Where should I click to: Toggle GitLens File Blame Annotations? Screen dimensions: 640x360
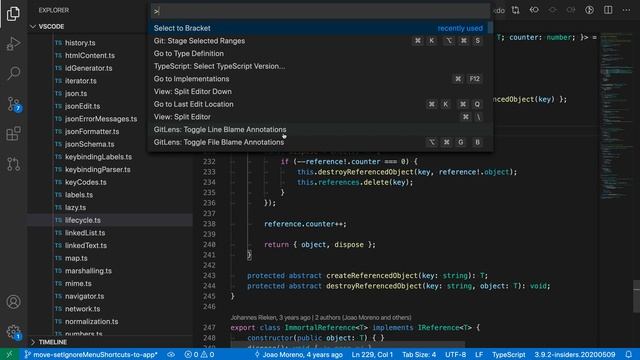click(x=320, y=142)
